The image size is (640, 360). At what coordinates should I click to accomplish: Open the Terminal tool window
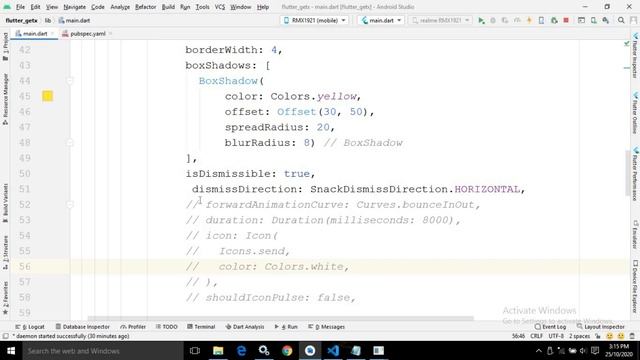pos(201,327)
